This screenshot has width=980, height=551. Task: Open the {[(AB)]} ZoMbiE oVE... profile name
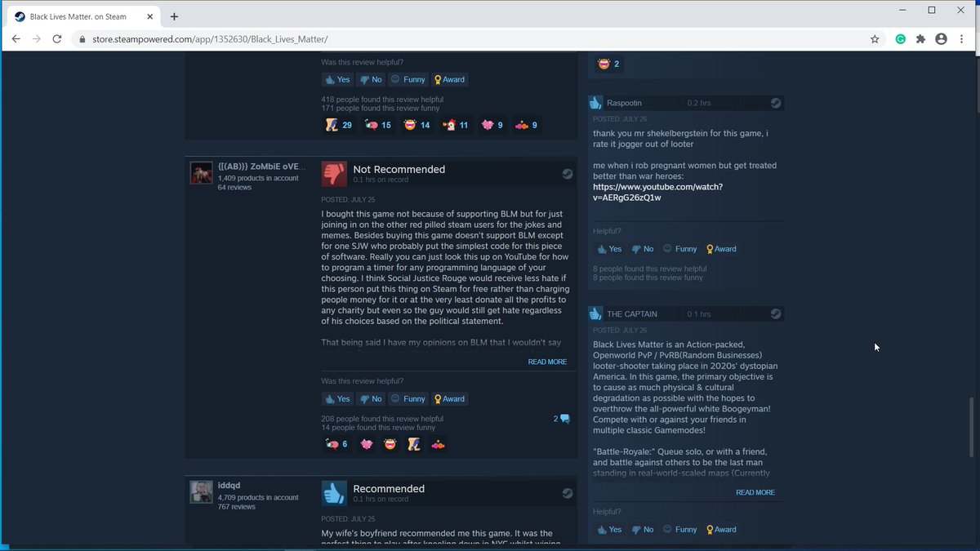pos(261,167)
